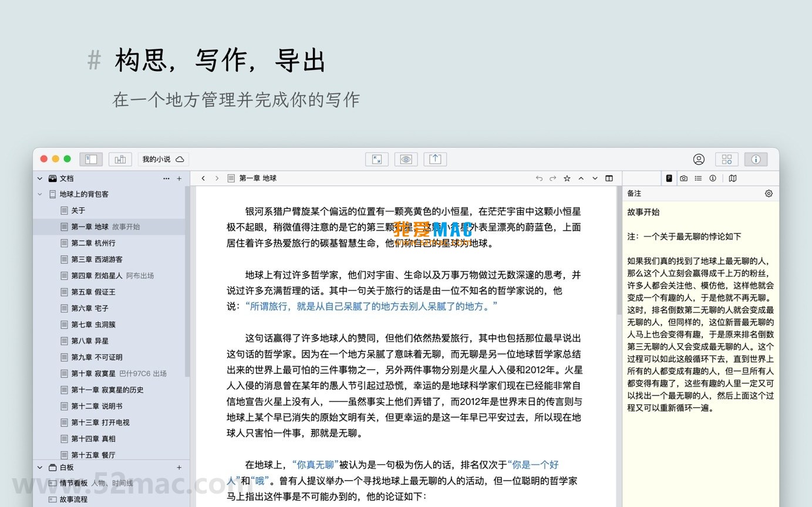812x507 pixels.
Task: Toggle the split view icon above the editor
Action: pos(609,178)
